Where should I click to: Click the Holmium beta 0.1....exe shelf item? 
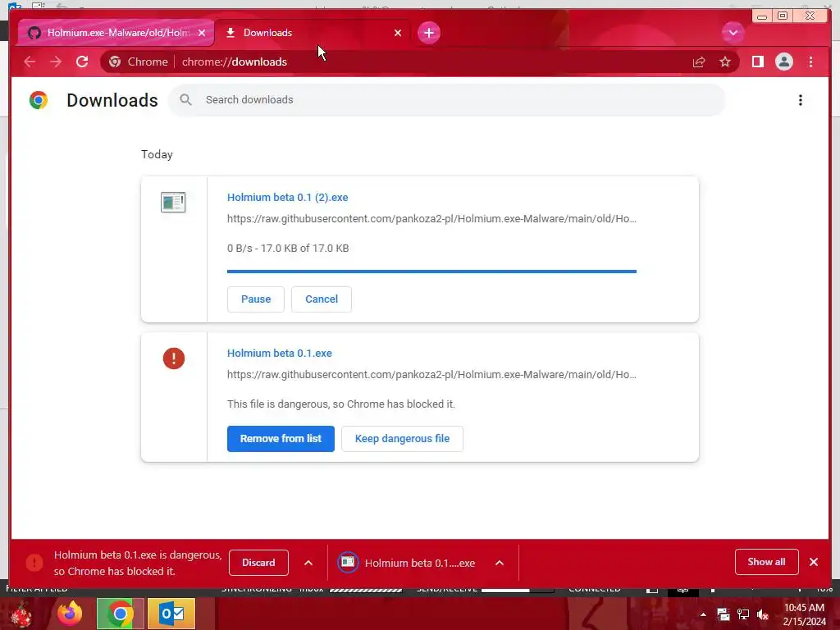[x=419, y=563]
